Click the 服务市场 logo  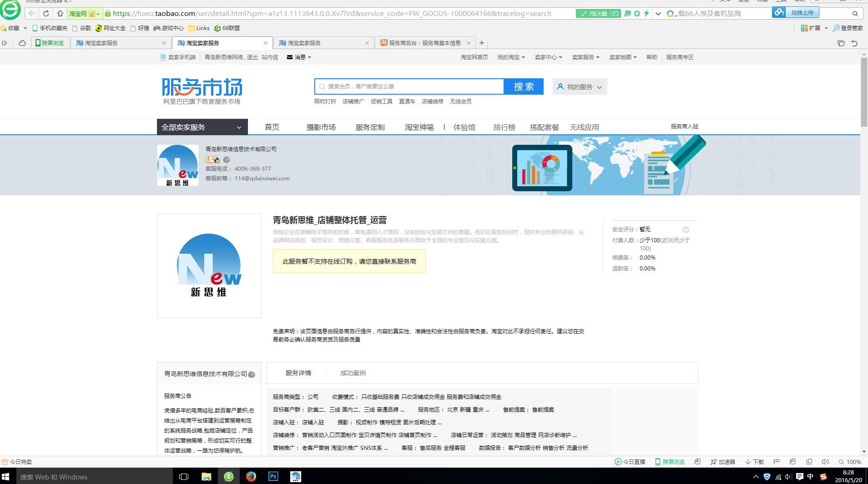202,91
